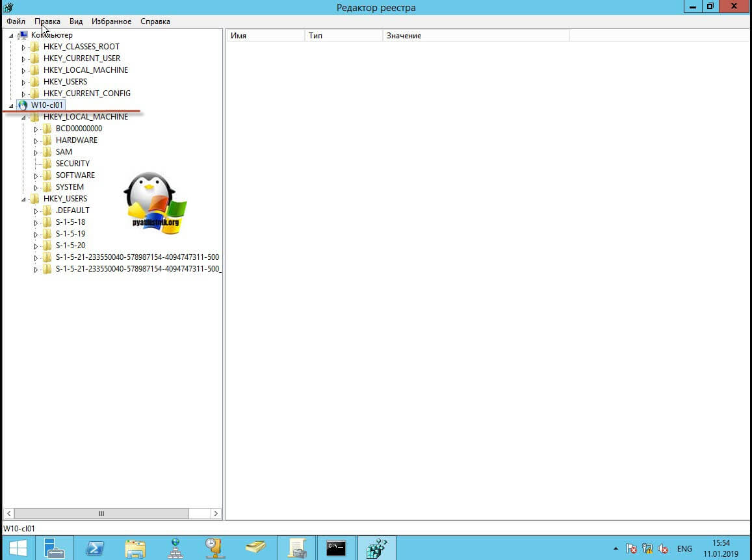Collapse the remote HKEY_USERS branch

24,199
